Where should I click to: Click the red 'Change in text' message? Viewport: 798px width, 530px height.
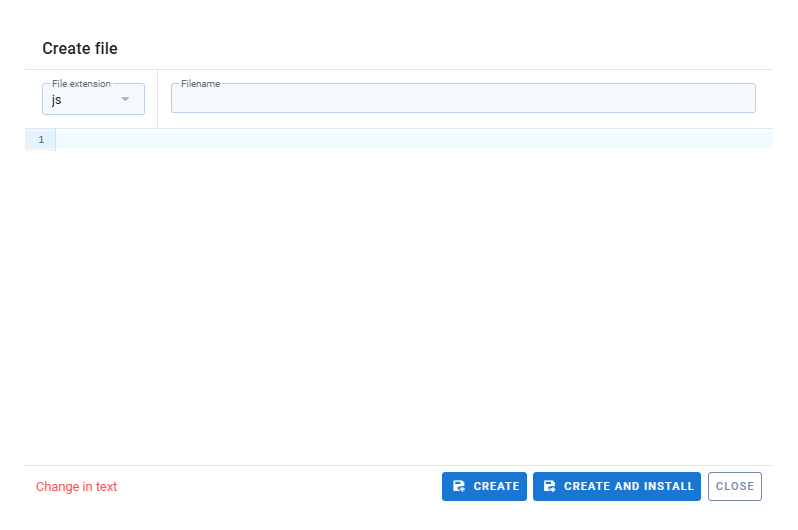coord(76,487)
